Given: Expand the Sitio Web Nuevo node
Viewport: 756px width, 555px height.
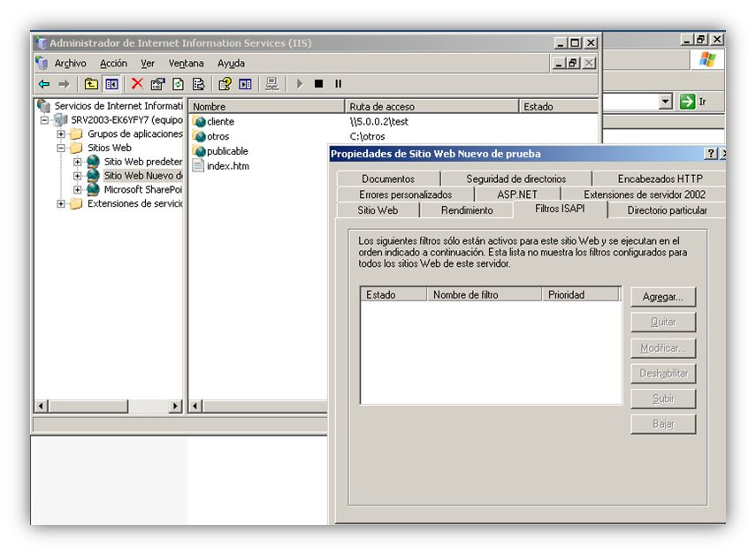Looking at the screenshot, I should 77,176.
